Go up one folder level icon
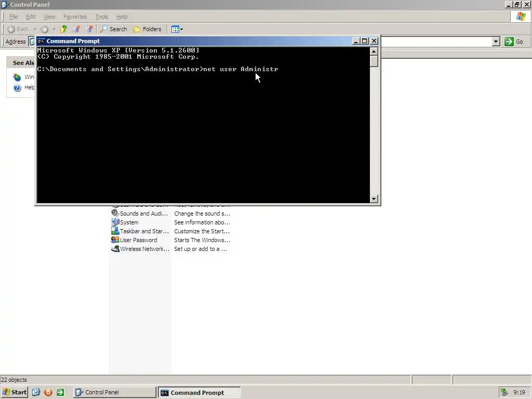Viewport: 532px width, 399px height. tap(63, 29)
